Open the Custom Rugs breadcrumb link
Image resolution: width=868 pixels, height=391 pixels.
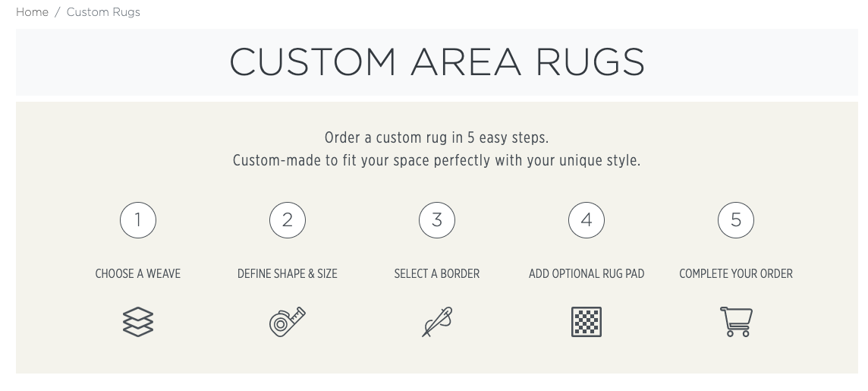[x=103, y=12]
